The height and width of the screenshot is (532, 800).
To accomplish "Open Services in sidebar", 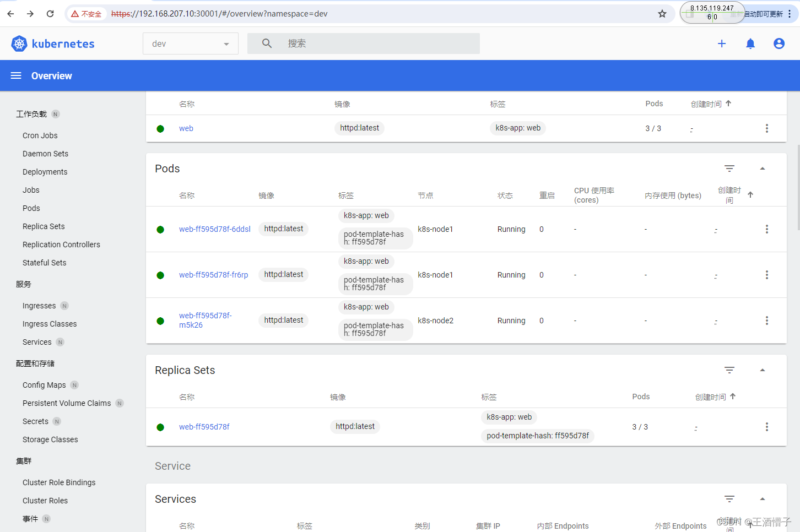I will click(37, 342).
